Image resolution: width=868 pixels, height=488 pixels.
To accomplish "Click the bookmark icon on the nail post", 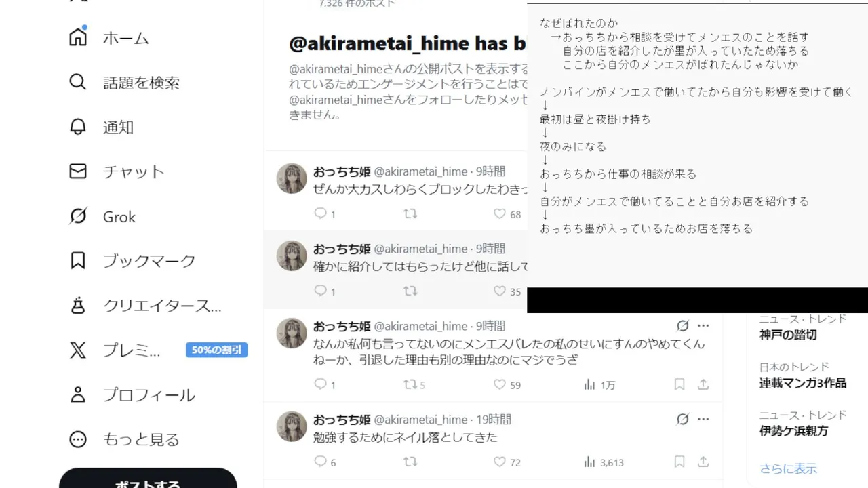I will [x=679, y=462].
